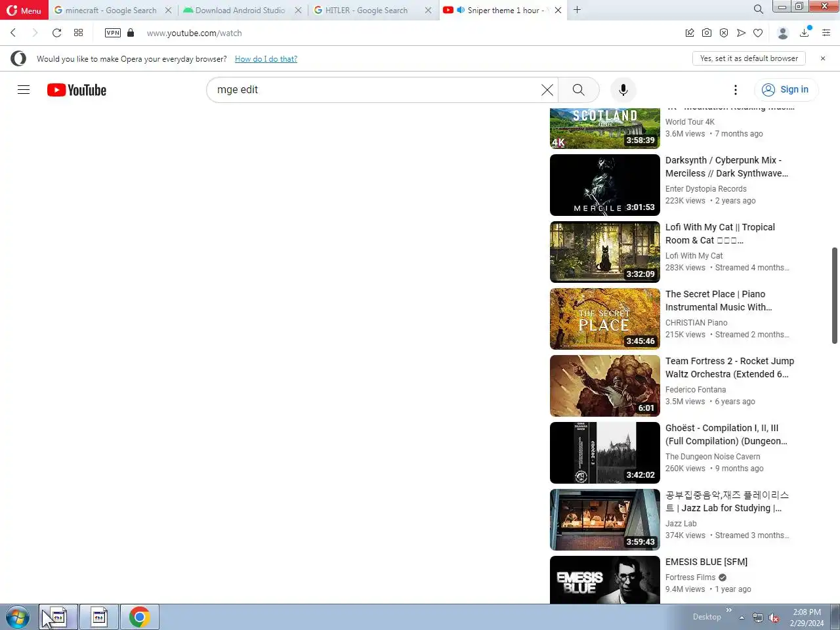Click Yes, set it as default browser
The width and height of the screenshot is (840, 630).
(749, 58)
